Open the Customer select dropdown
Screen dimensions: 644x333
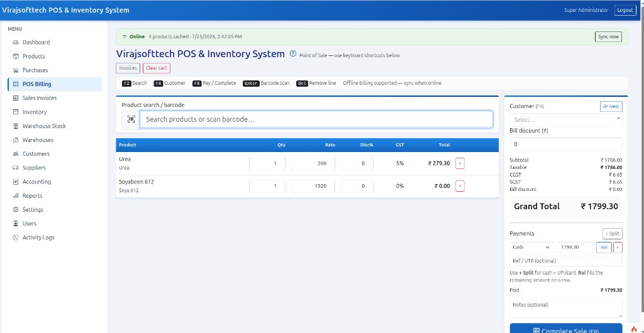[565, 120]
